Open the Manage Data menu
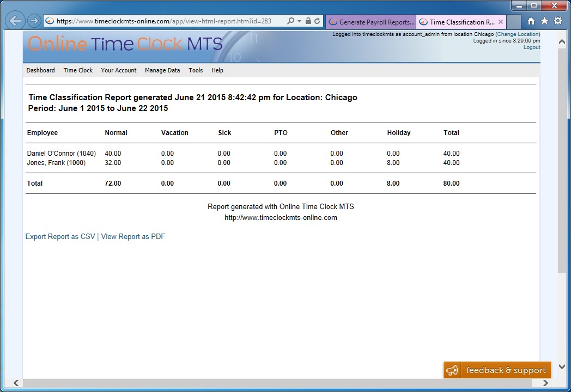 [162, 70]
